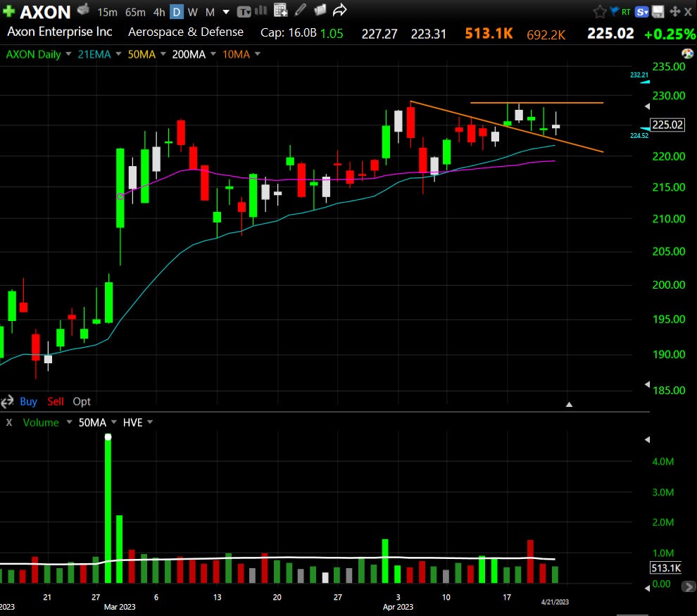This screenshot has width=697, height=616.
Task: Open the volume pane 50MA dropdown arrow
Action: pyautogui.click(x=114, y=422)
